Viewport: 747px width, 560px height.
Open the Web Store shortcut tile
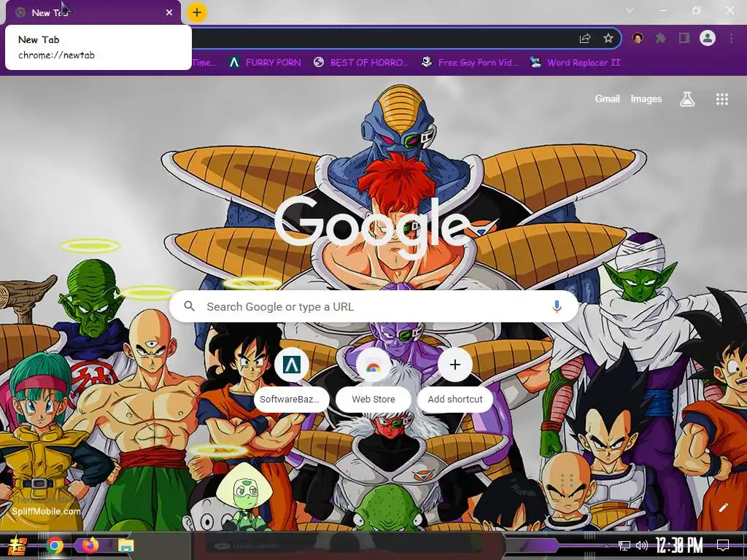pos(373,379)
